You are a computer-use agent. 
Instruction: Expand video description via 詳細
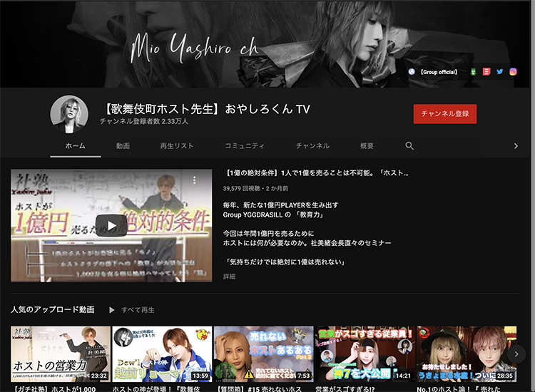point(229,276)
